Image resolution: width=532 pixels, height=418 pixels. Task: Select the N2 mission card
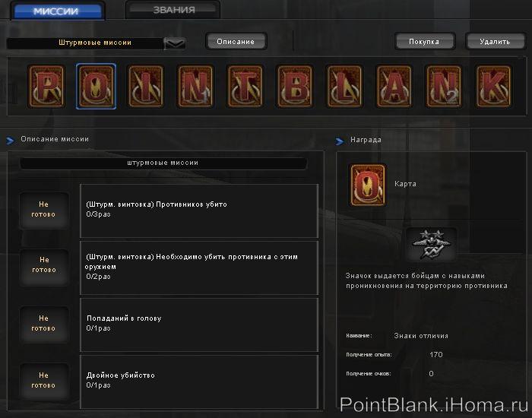(443, 87)
